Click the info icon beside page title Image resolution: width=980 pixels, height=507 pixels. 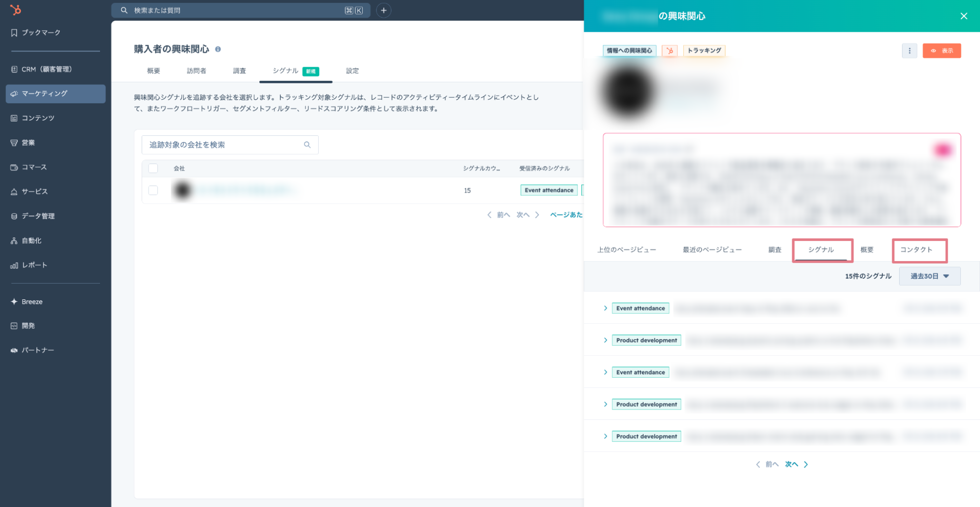click(218, 49)
